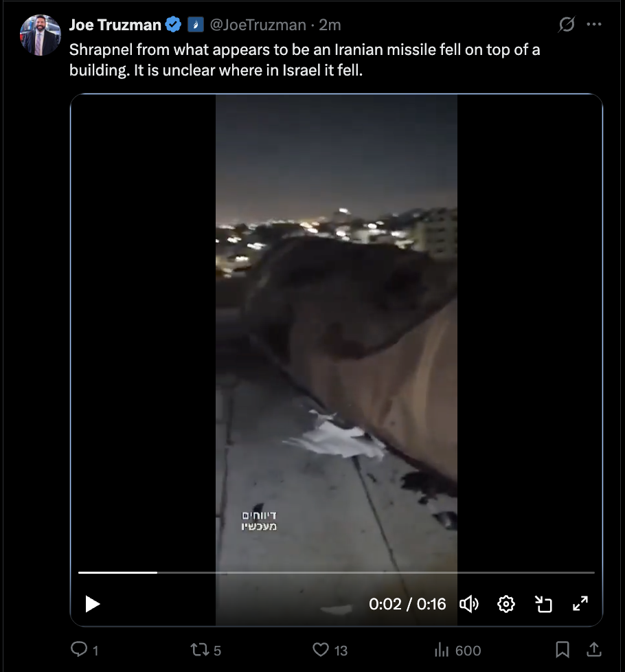Mute the video volume

tap(469, 604)
